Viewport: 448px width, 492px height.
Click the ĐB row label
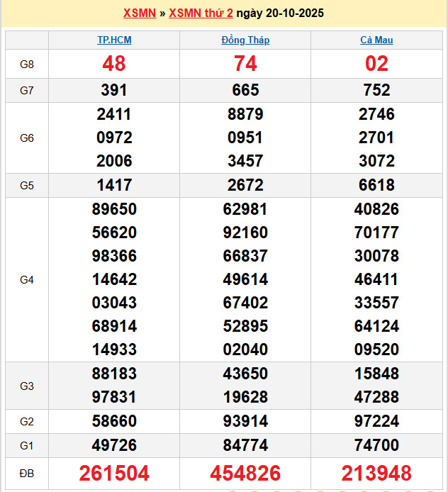[x=27, y=474]
